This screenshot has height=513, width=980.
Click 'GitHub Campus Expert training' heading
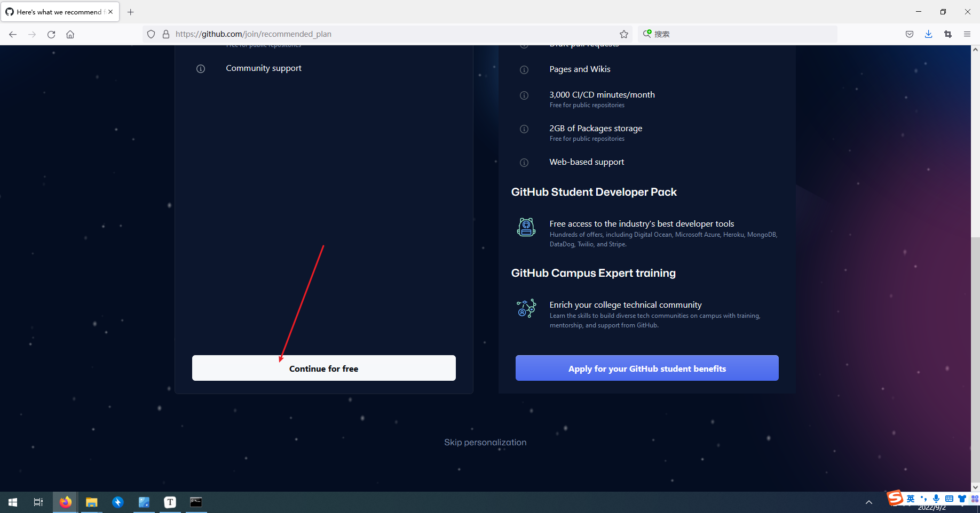pyautogui.click(x=594, y=273)
